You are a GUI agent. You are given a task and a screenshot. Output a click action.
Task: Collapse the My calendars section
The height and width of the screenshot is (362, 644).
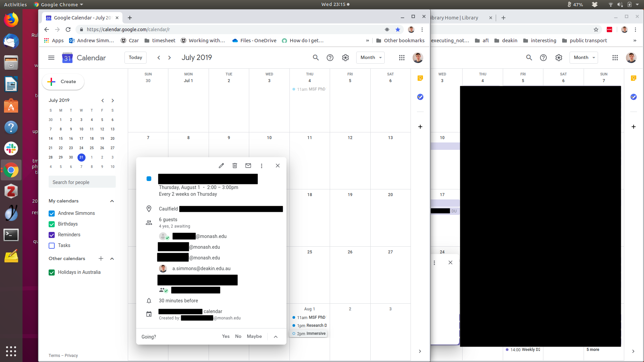point(112,201)
